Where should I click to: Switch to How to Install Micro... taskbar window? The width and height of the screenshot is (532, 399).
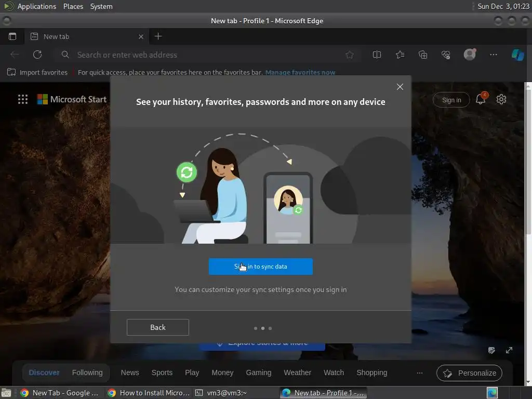pyautogui.click(x=149, y=393)
